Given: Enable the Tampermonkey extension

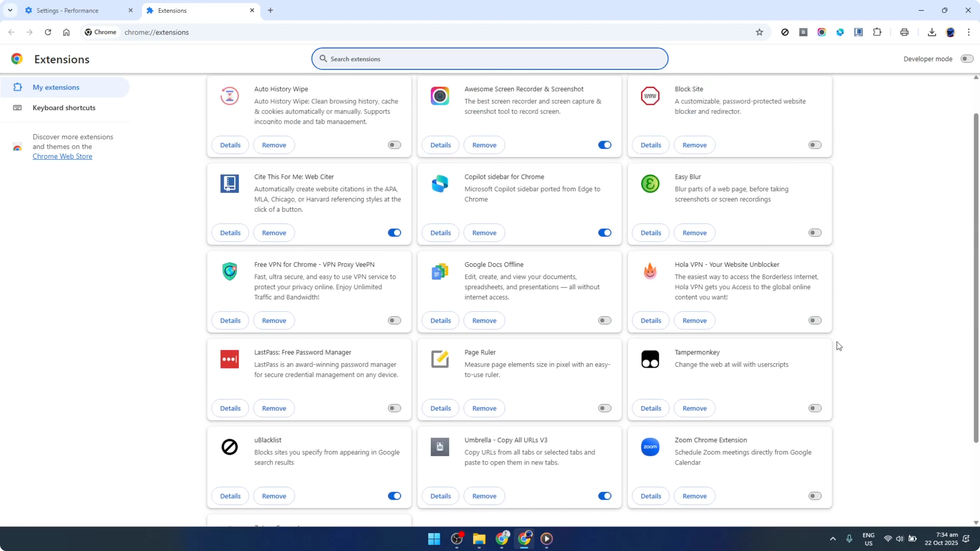Looking at the screenshot, I should [x=815, y=408].
